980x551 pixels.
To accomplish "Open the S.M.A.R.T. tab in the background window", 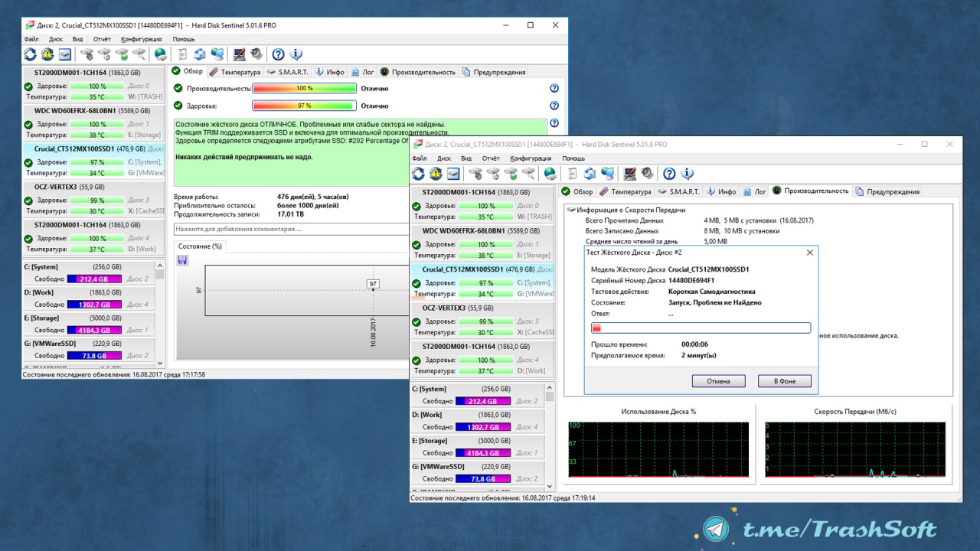I will tap(287, 72).
